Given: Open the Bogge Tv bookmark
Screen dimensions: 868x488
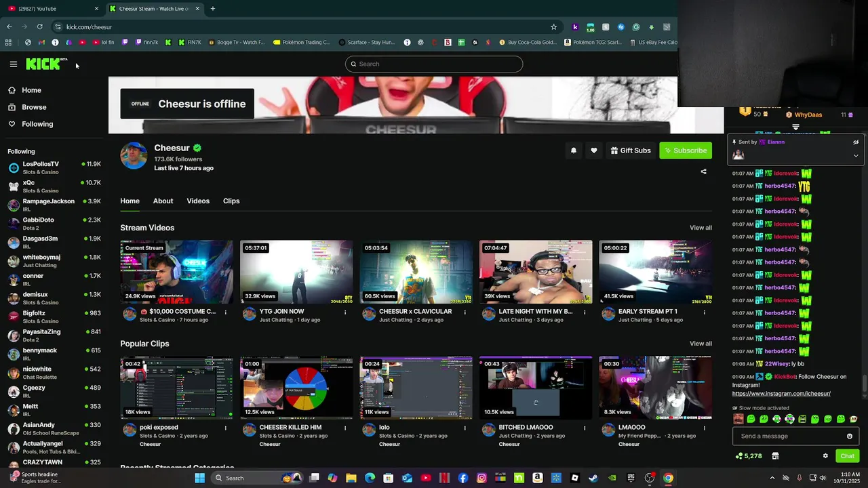Looking at the screenshot, I should 237,42.
